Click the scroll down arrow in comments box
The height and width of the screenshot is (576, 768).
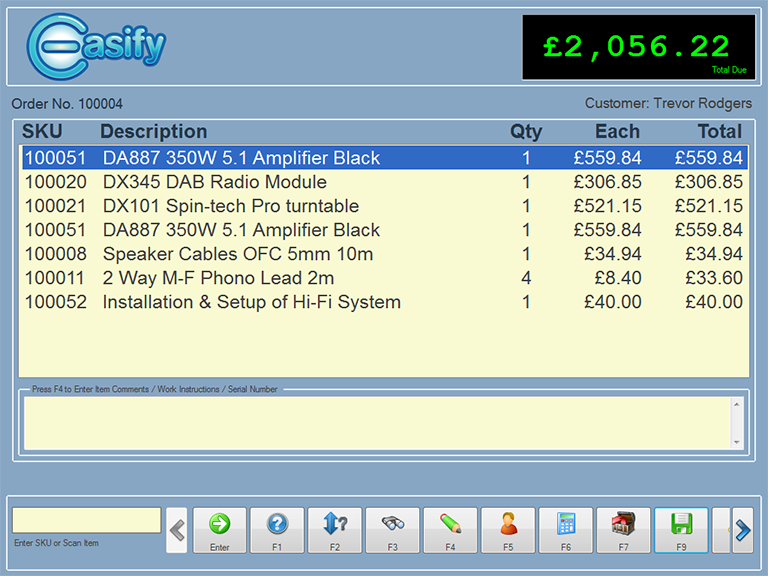[737, 441]
